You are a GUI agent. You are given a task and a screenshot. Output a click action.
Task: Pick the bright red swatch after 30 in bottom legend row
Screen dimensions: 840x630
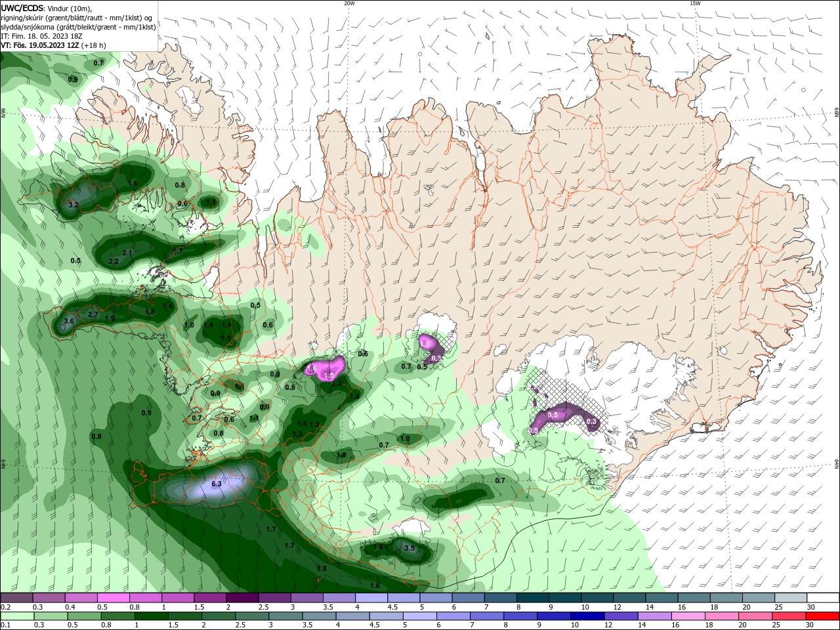pos(822,616)
